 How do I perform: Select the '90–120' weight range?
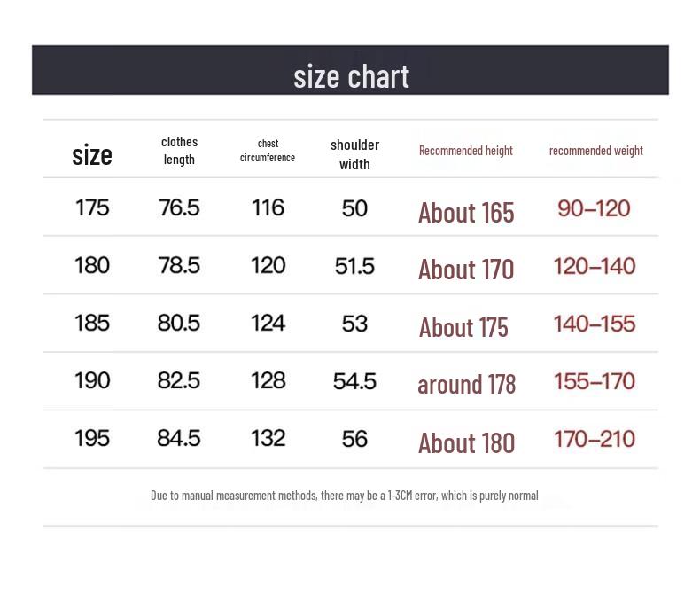pyautogui.click(x=594, y=209)
